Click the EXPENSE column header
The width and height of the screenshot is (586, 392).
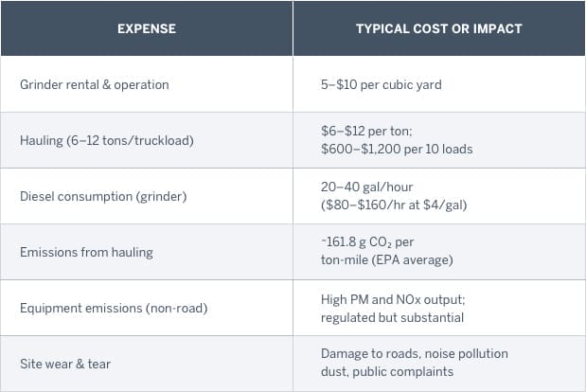click(146, 28)
